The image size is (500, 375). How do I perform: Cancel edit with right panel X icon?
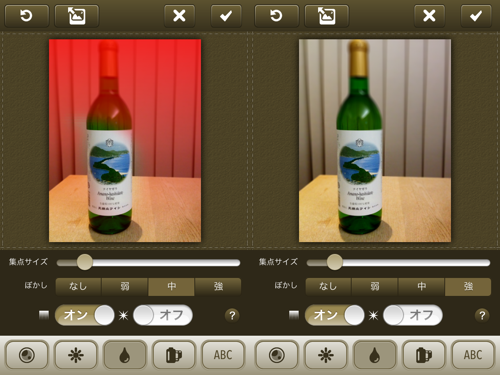tap(429, 16)
